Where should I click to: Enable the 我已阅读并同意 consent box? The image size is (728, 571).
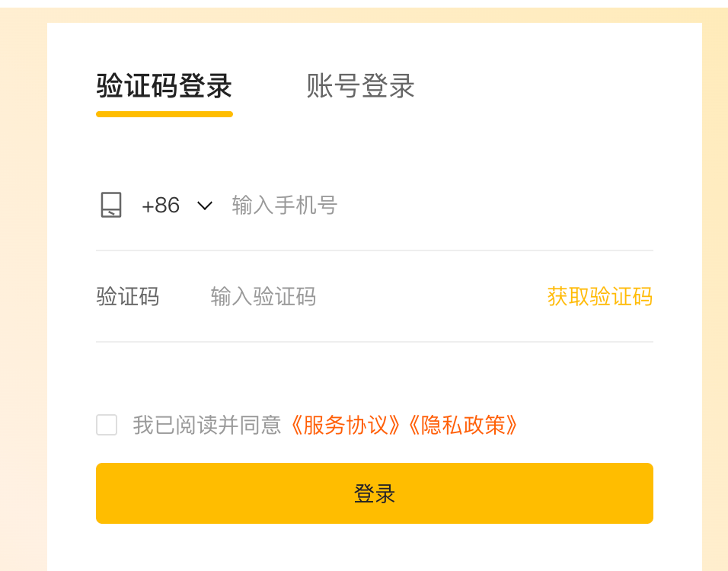coord(106,426)
